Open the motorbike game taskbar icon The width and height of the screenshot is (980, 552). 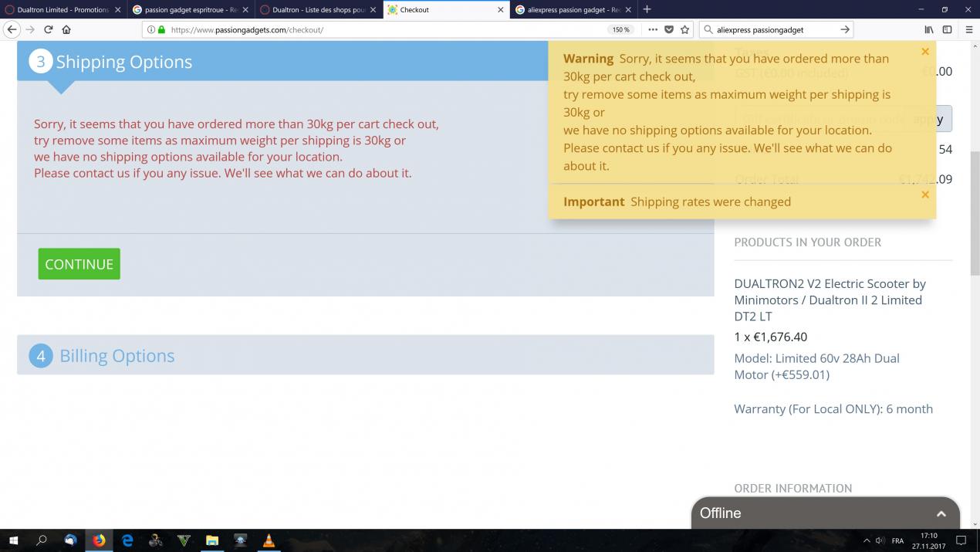[156, 540]
